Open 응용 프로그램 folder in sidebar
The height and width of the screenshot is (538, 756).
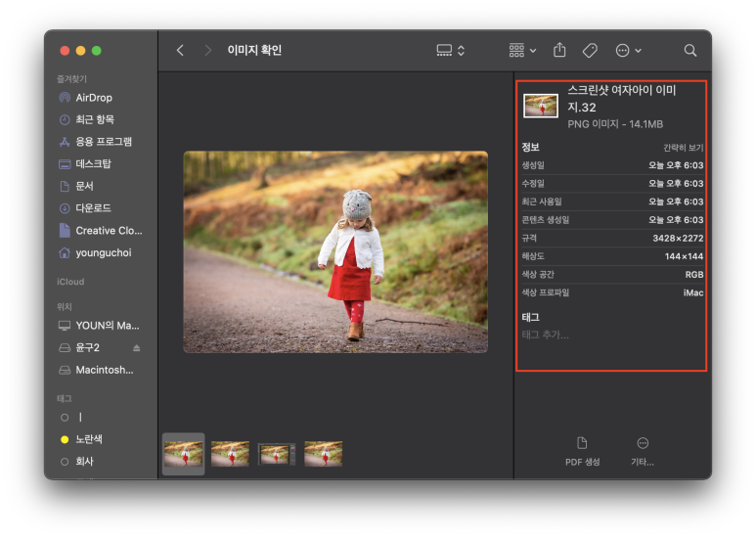(96, 142)
